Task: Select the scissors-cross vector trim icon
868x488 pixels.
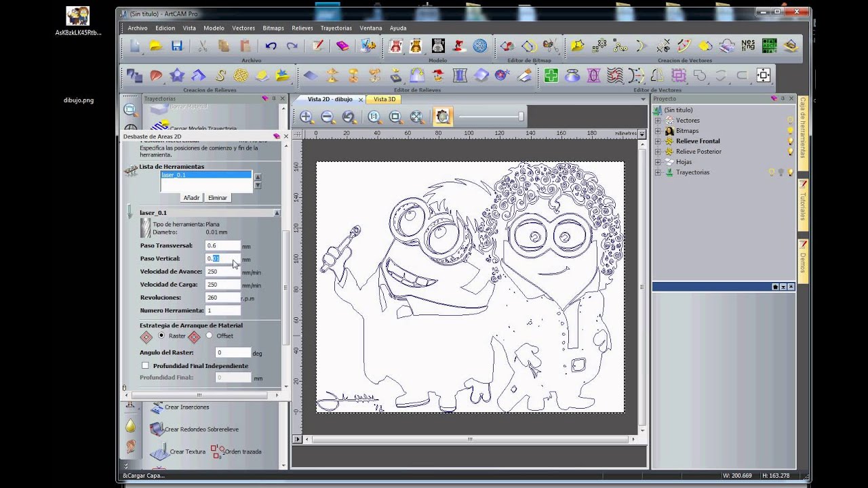Action: click(663, 46)
